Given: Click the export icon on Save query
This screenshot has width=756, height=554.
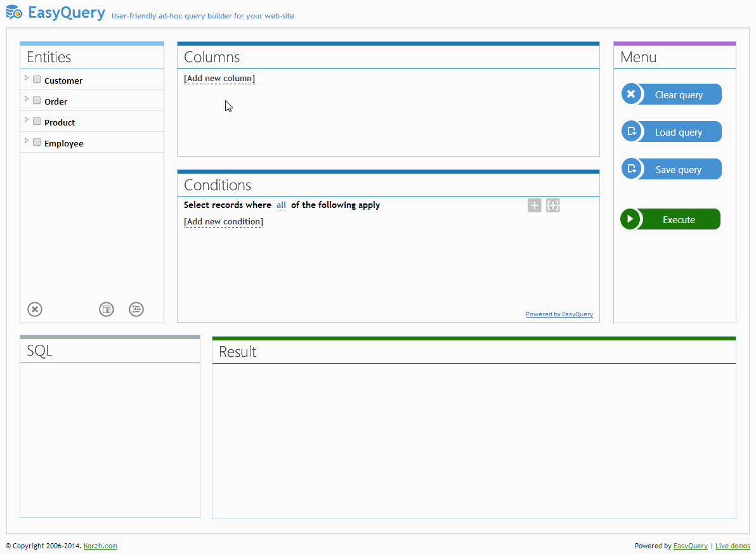Looking at the screenshot, I should pyautogui.click(x=631, y=169).
